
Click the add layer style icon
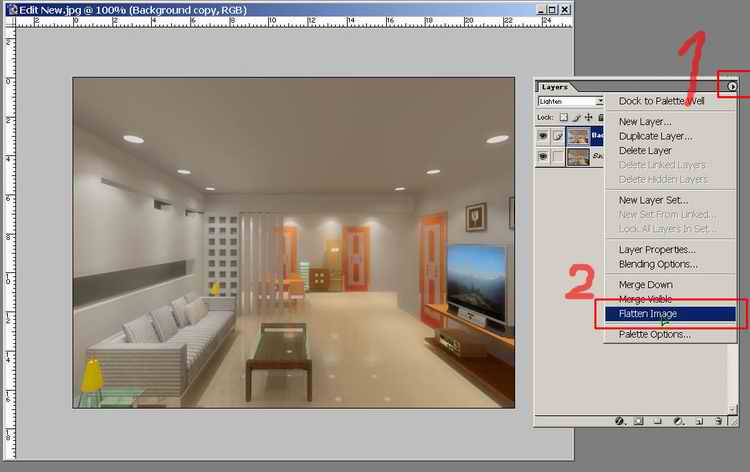619,421
